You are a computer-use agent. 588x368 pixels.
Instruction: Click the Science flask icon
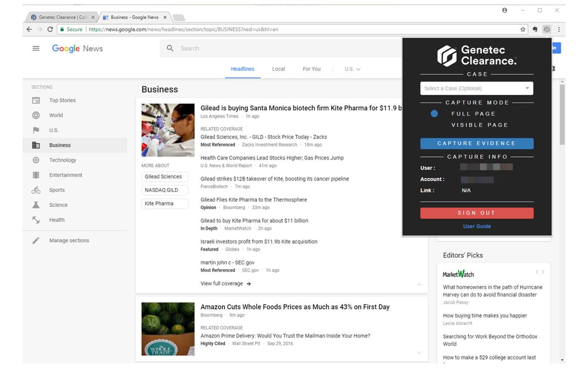coord(36,205)
